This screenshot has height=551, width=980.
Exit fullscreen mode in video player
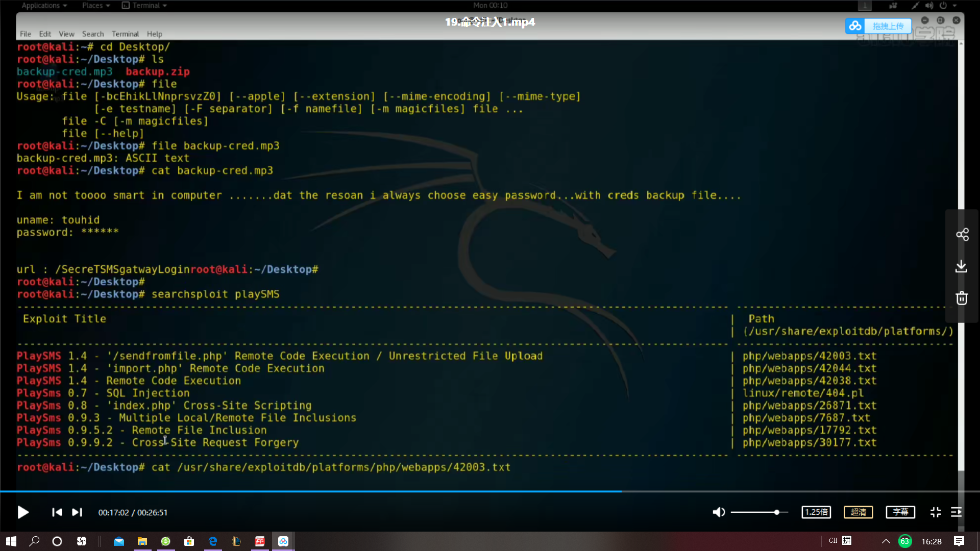coord(936,512)
